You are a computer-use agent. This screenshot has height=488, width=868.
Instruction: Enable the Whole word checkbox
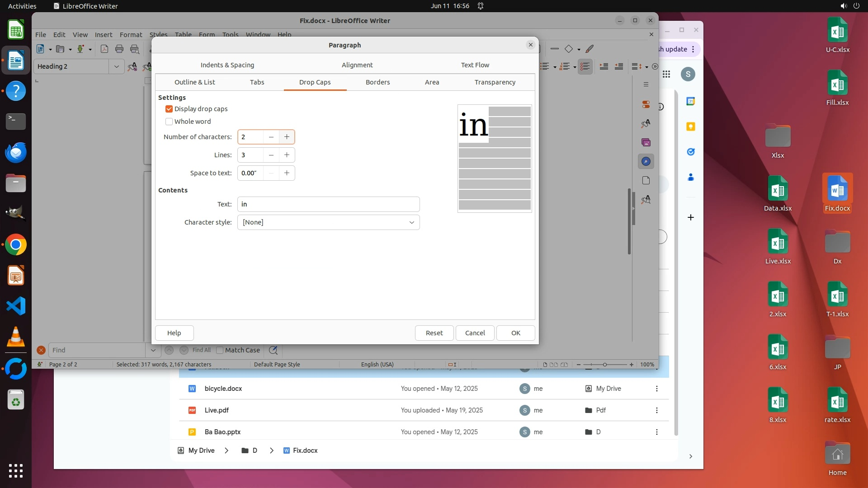point(169,122)
